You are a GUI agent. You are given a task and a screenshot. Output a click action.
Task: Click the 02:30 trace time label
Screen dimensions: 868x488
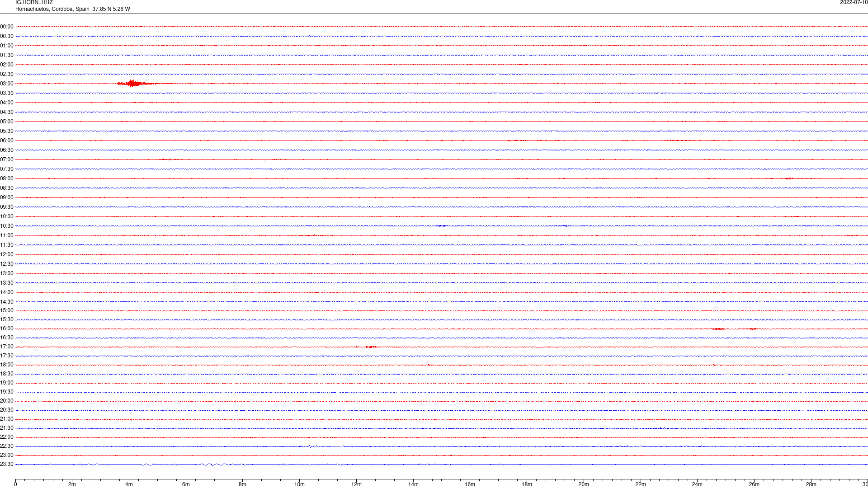(x=7, y=74)
